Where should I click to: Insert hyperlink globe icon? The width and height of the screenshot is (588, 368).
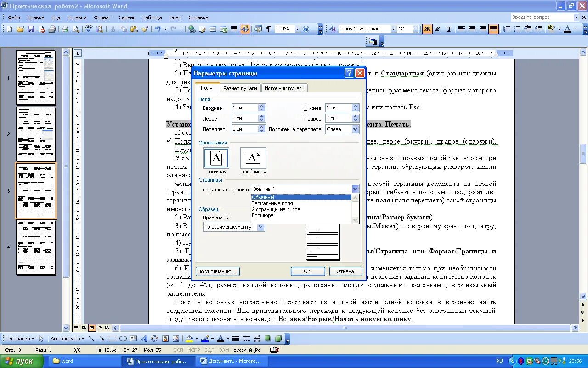click(192, 29)
